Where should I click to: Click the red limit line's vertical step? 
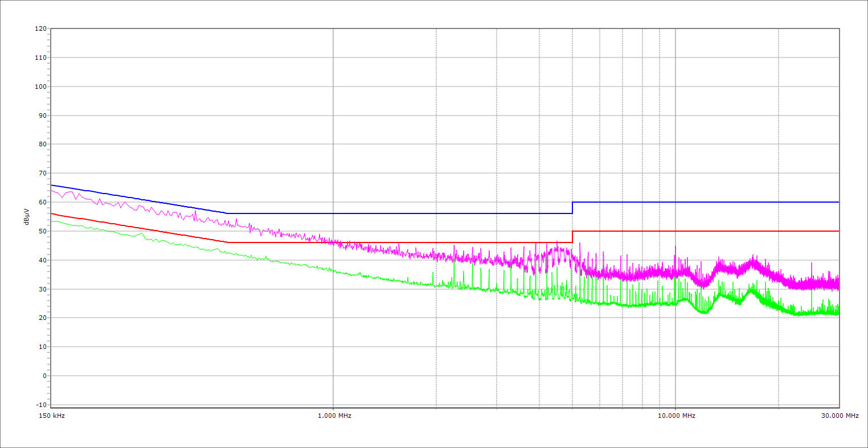pyautogui.click(x=572, y=237)
